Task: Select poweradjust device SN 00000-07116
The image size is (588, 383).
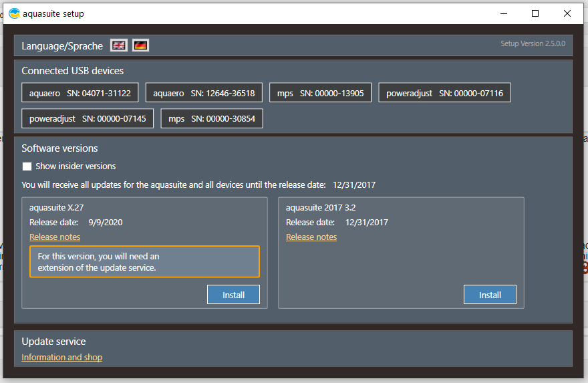Action: coord(444,93)
